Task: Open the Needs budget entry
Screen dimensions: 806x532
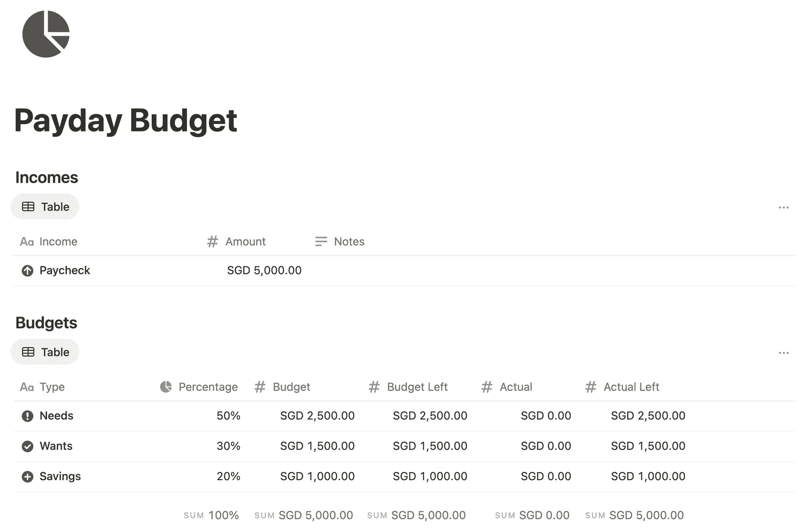Action: (x=56, y=416)
